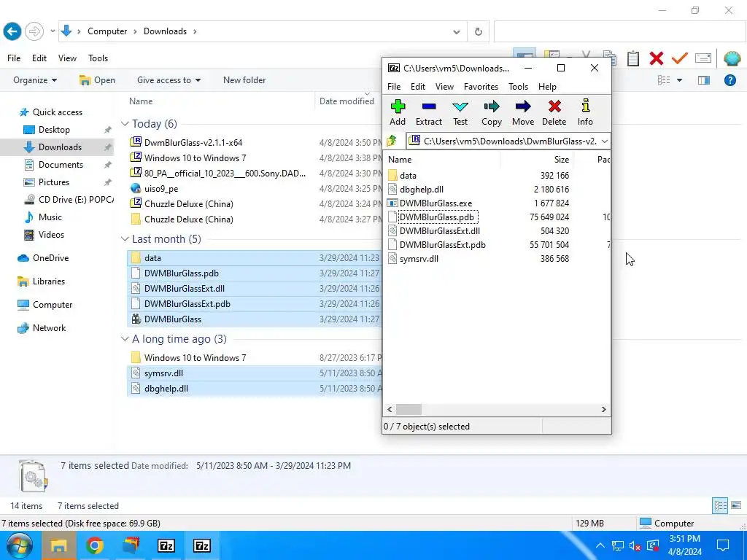Click 7-Zip horizontal scrollbar thumb
Viewport: 747px width, 560px height.
(409, 410)
